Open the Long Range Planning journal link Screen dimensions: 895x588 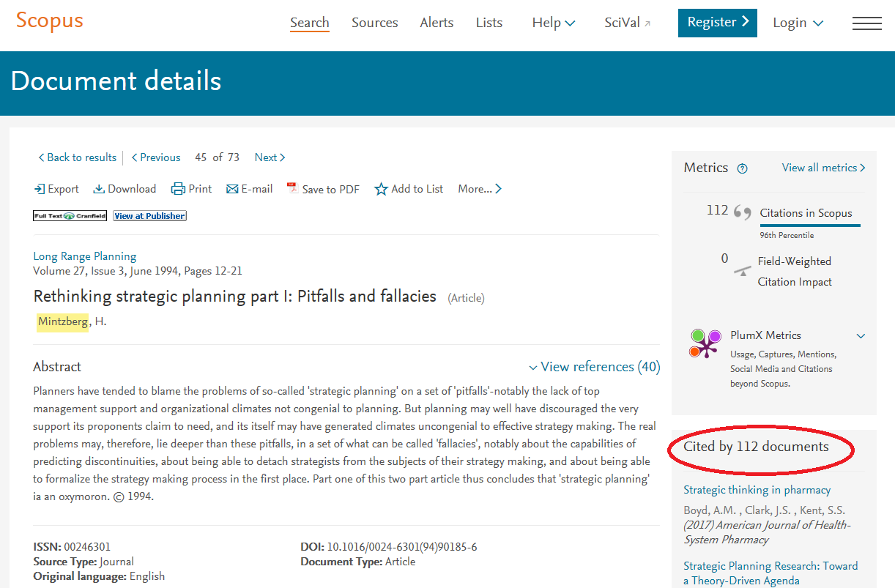click(x=85, y=256)
